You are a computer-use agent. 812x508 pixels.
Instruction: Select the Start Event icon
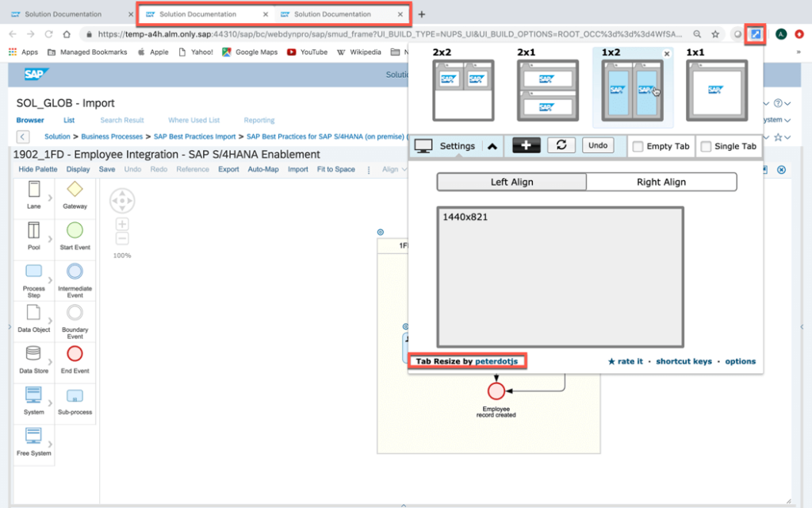[x=75, y=230]
